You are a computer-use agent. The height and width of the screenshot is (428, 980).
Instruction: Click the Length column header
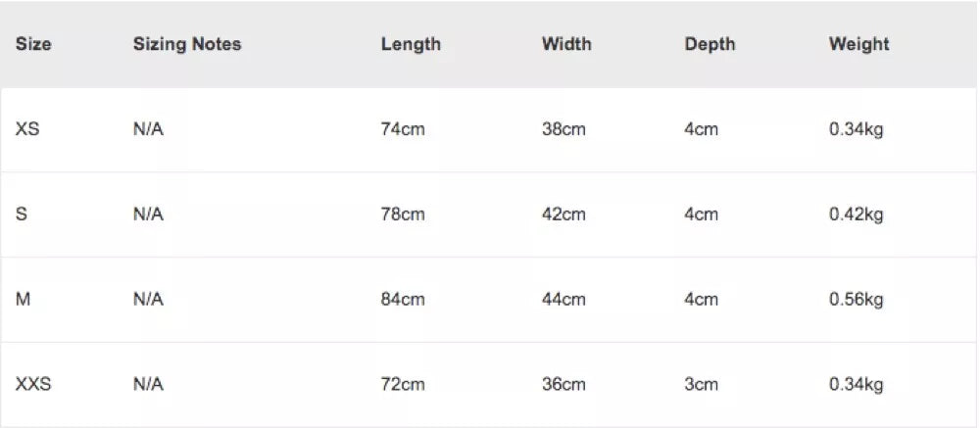tap(411, 44)
